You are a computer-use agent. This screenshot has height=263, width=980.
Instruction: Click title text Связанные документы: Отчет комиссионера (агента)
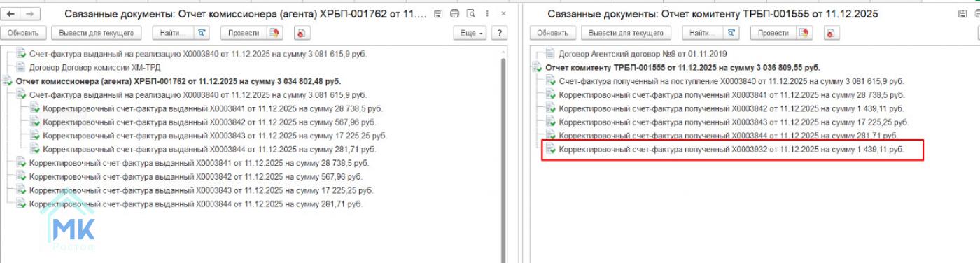pyautogui.click(x=245, y=14)
